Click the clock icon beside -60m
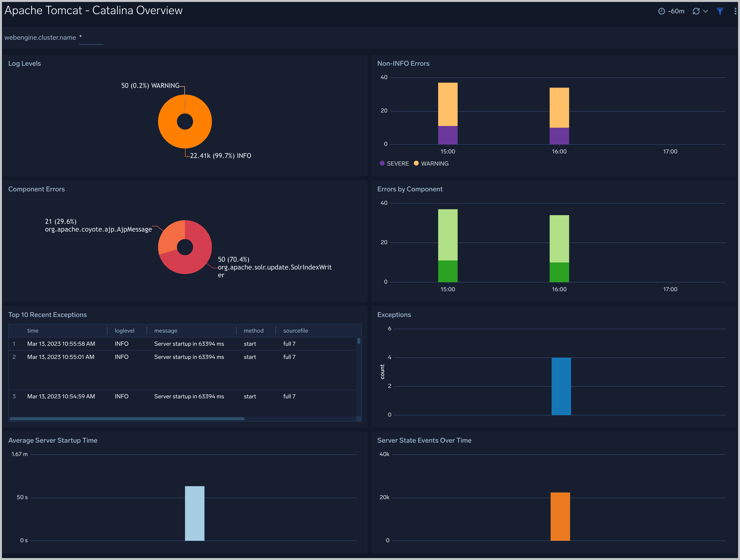Screen dimensions: 740x560 661,11
